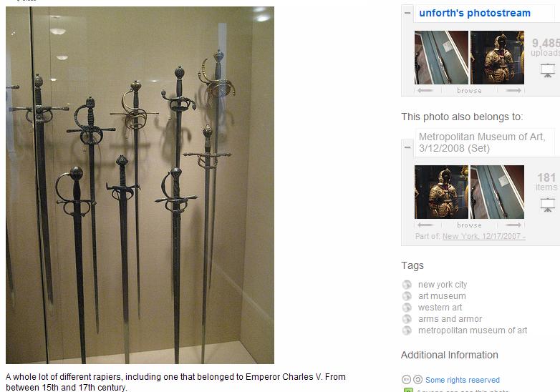Click globe icon beside western art tag

click(x=407, y=308)
